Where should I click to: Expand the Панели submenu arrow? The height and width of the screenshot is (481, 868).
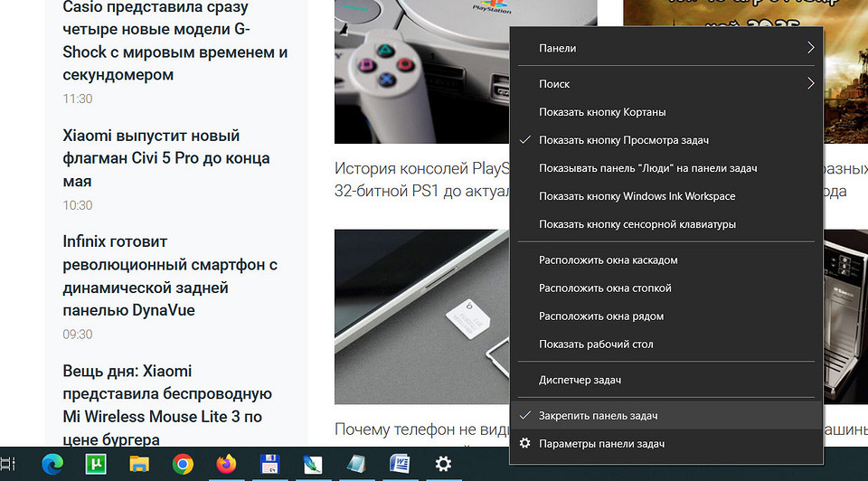(x=810, y=48)
